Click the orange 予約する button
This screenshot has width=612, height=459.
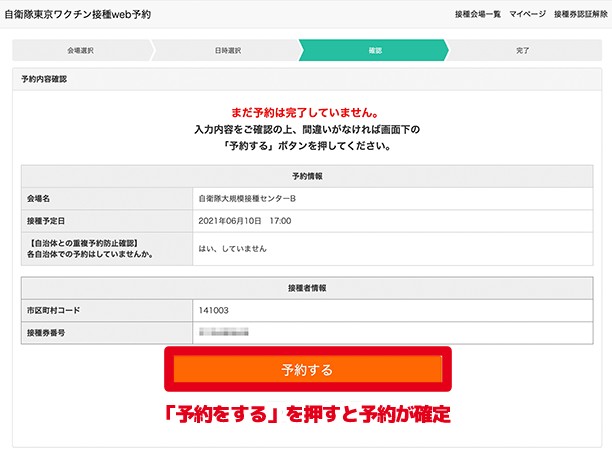(x=308, y=369)
